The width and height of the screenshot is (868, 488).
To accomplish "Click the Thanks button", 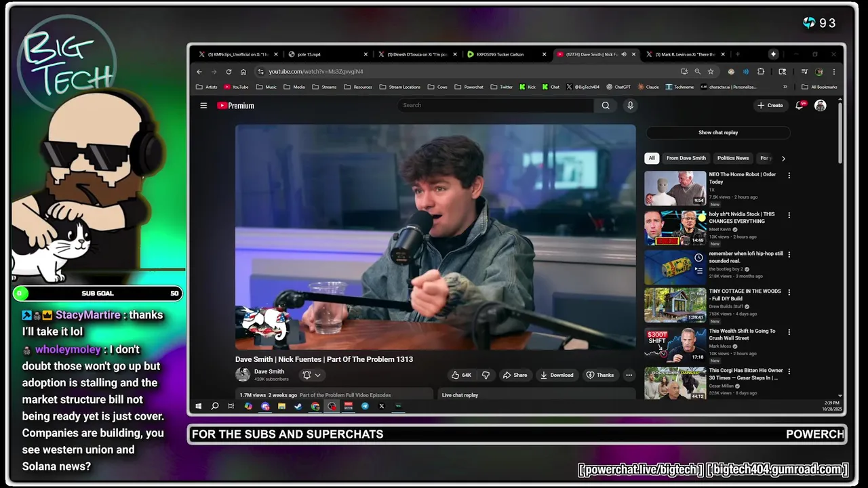I will [600, 375].
